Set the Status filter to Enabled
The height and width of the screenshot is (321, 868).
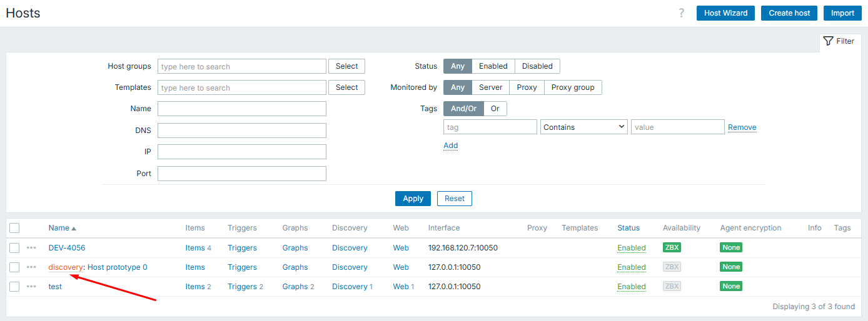tap(493, 66)
